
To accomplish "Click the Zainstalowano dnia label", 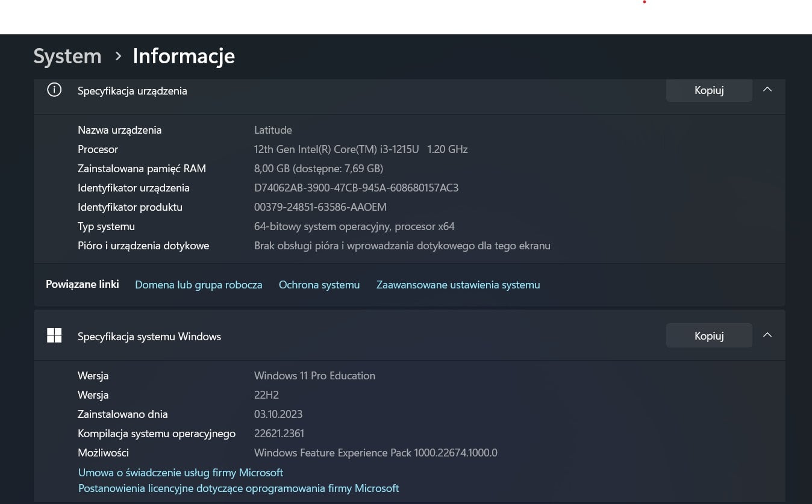I will click(x=123, y=414).
